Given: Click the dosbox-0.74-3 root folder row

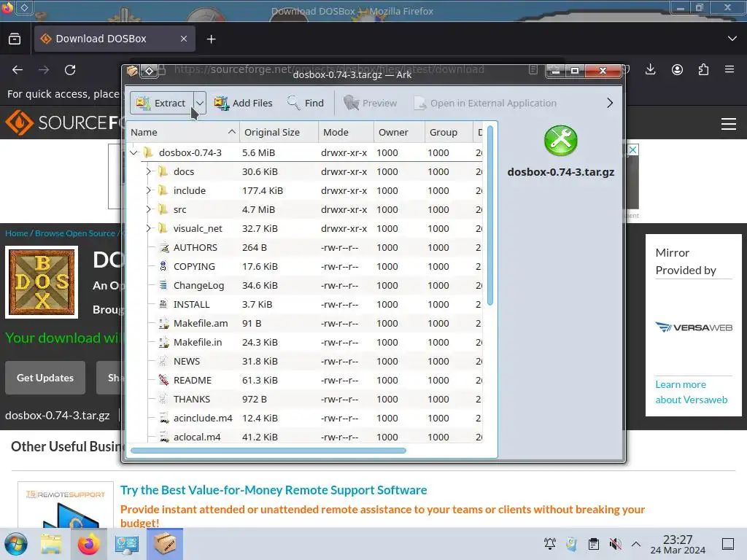Looking at the screenshot, I should [x=305, y=153].
